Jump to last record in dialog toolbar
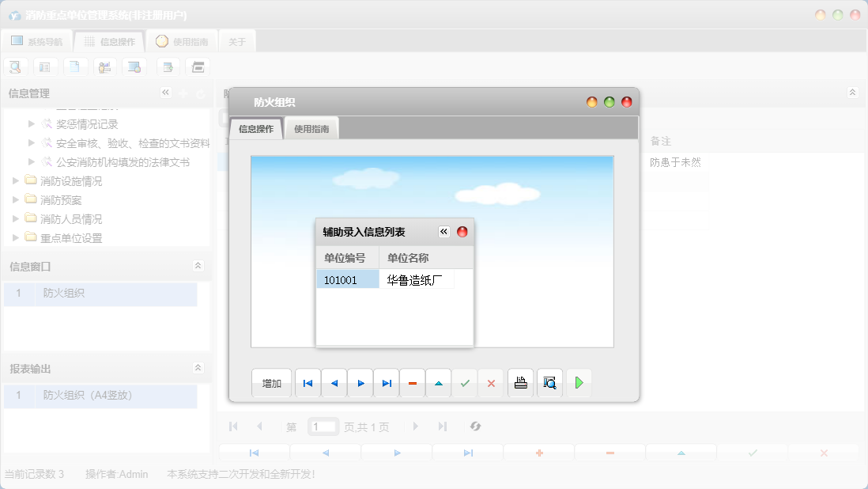 point(387,383)
